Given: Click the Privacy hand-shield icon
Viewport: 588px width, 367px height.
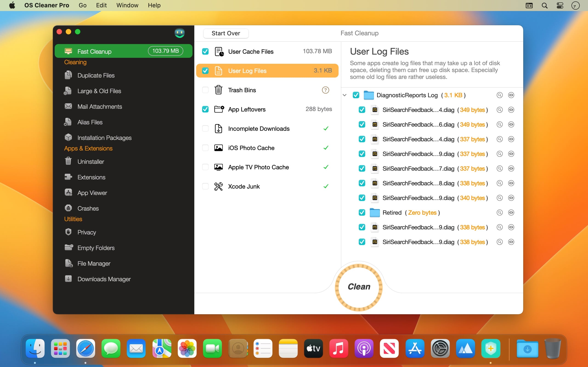Looking at the screenshot, I should coord(68,232).
